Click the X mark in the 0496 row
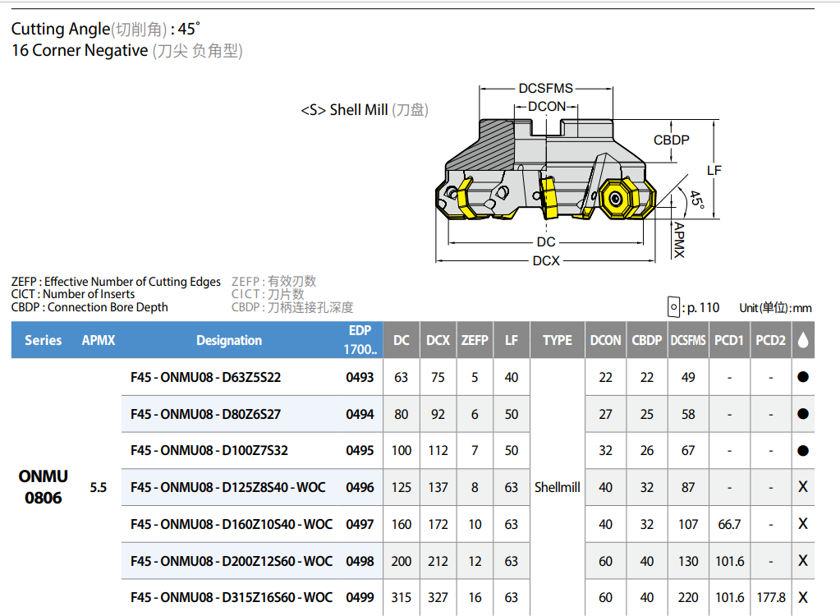The image size is (840, 616). tap(803, 487)
